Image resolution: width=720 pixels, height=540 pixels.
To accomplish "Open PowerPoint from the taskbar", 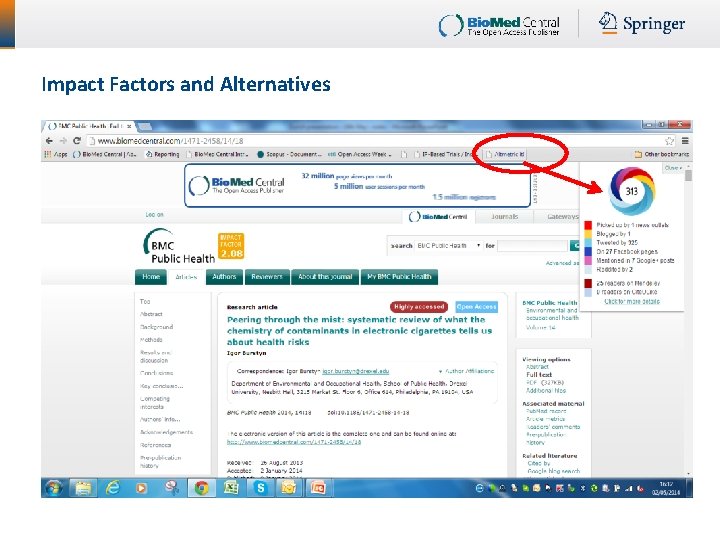I will coord(318,488).
